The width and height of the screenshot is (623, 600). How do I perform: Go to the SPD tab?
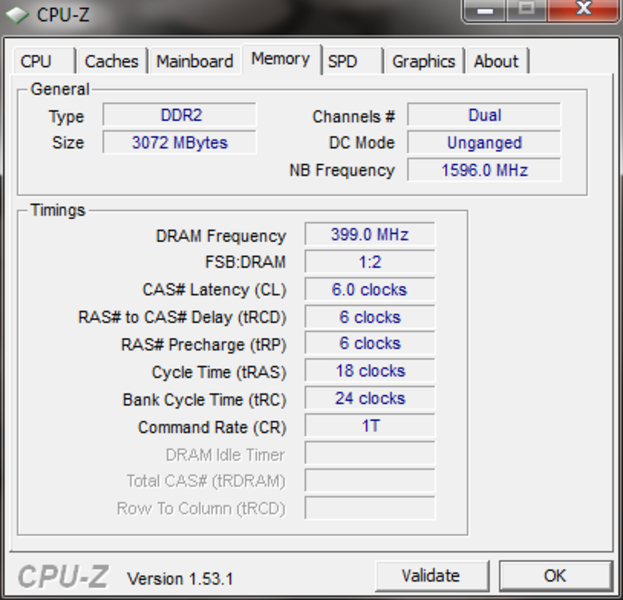pyautogui.click(x=352, y=61)
